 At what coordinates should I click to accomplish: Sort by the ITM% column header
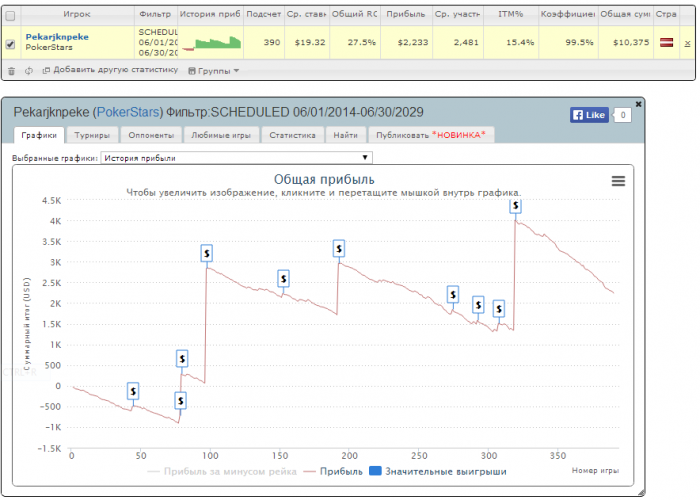coord(511,14)
